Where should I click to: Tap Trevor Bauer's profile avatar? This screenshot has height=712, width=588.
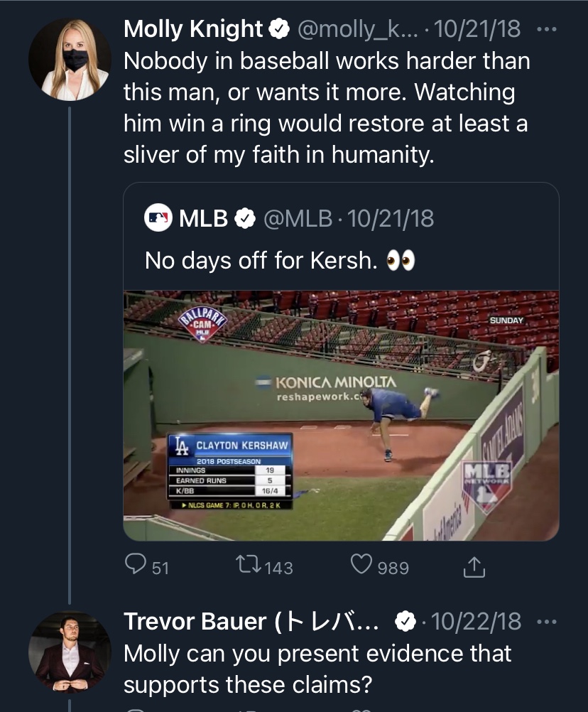(x=70, y=652)
